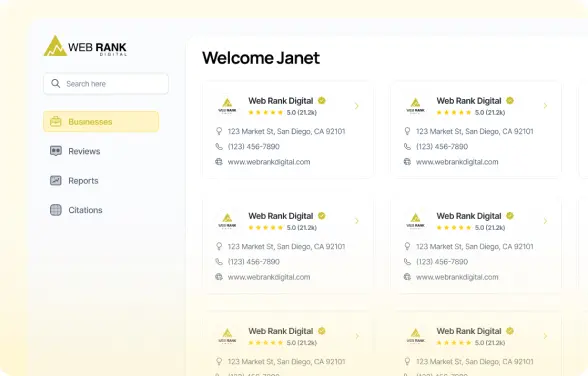The height and width of the screenshot is (376, 588).
Task: Open middle-left card via its chevron arrow
Action: coord(357,221)
